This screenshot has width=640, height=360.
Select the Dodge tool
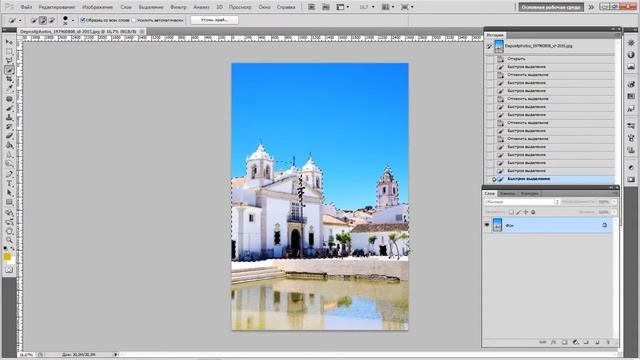[9, 163]
